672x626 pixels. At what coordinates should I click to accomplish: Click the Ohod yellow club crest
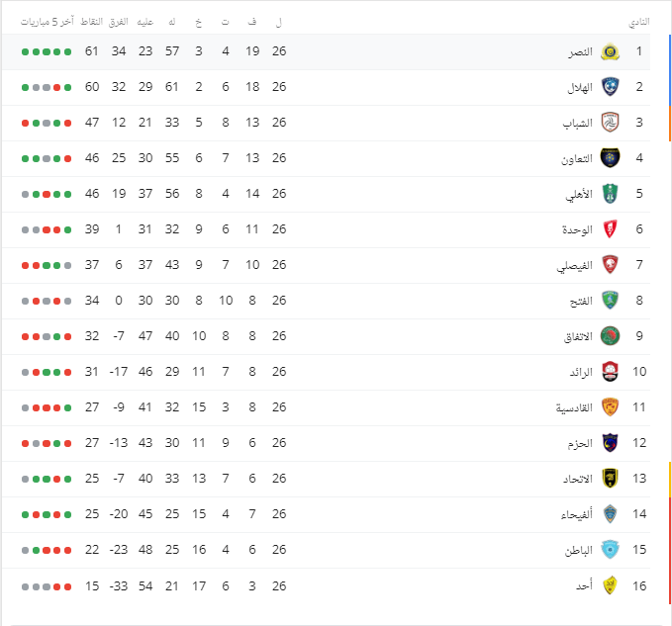point(610,585)
